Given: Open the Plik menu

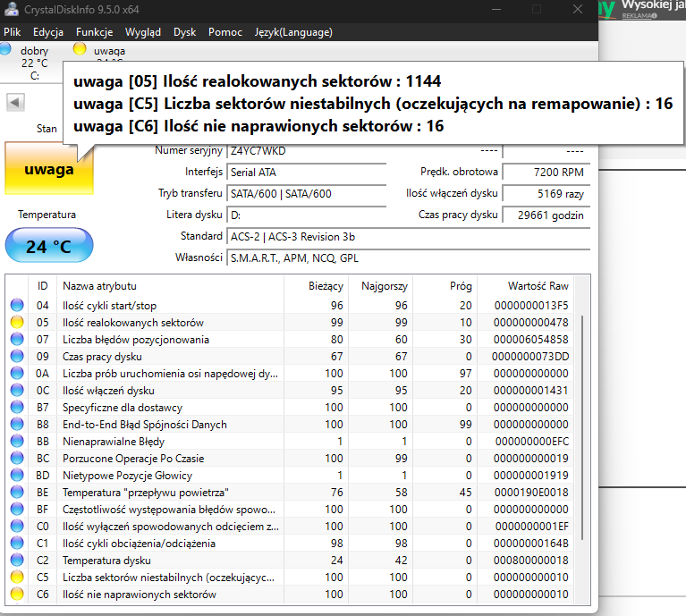Looking at the screenshot, I should pyautogui.click(x=13, y=32).
